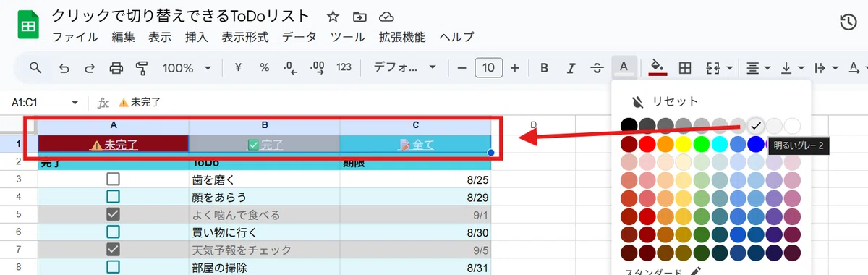Merge the selected cells
Viewport: 868px width, 275px height.
(x=713, y=68)
